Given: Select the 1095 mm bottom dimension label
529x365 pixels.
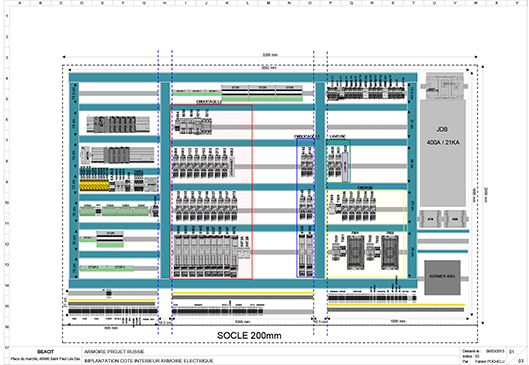Looking at the screenshot, I should pyautogui.click(x=398, y=321).
